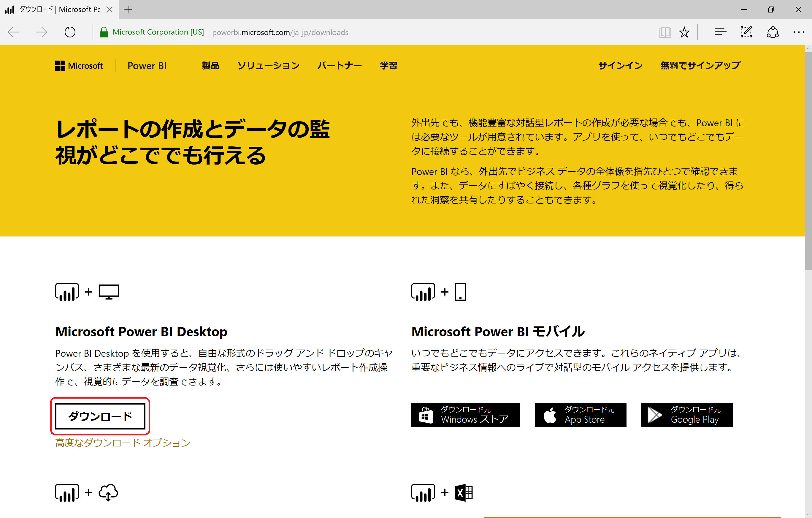The width and height of the screenshot is (812, 518).
Task: Open the Hub lines icon
Action: 720,32
